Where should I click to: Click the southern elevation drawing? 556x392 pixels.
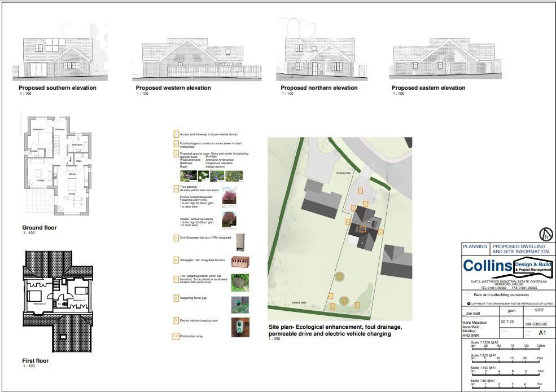pyautogui.click(x=60, y=53)
